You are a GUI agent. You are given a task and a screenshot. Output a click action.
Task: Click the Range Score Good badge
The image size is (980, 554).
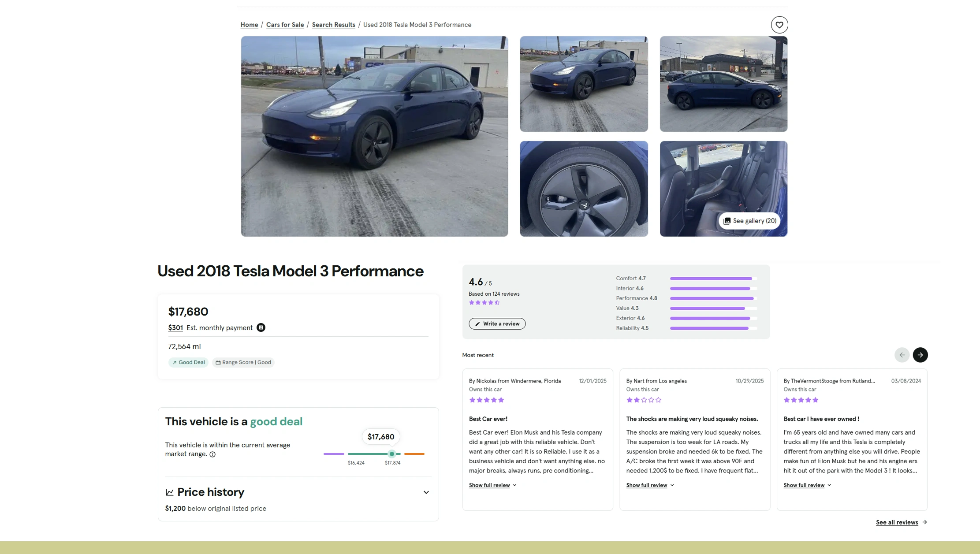click(243, 362)
